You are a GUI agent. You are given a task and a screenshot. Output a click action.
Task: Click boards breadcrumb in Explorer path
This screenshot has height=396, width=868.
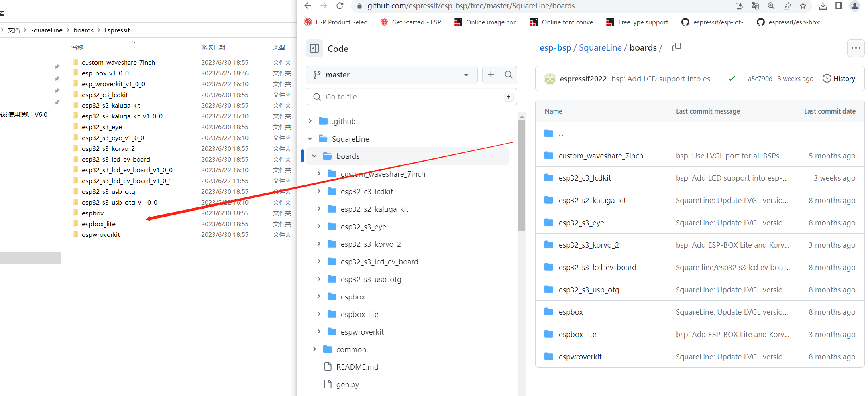pos(83,30)
